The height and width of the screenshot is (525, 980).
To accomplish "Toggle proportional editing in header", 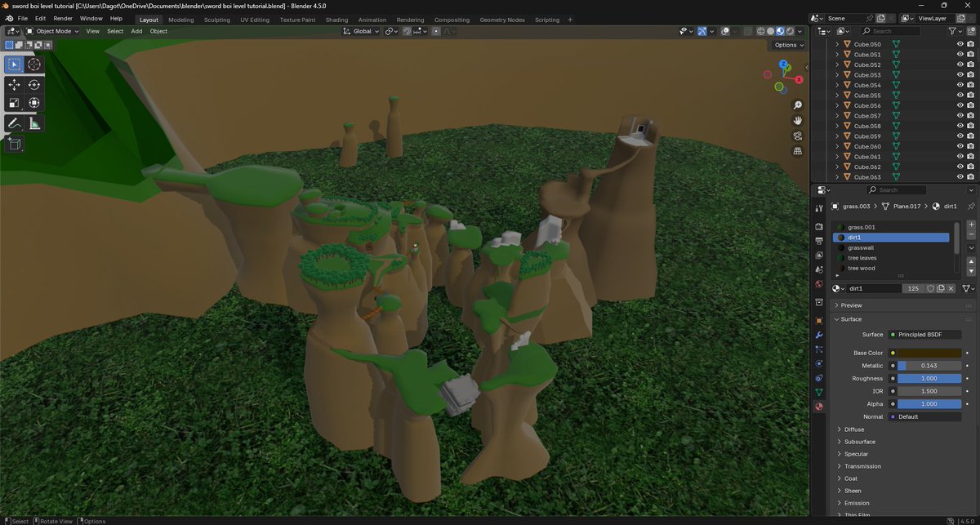I will (x=436, y=31).
